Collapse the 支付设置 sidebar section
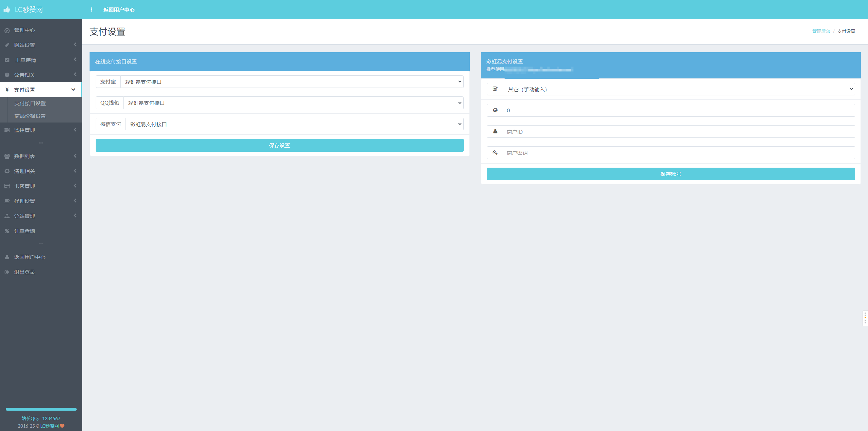The height and width of the screenshot is (431, 868). [73, 90]
